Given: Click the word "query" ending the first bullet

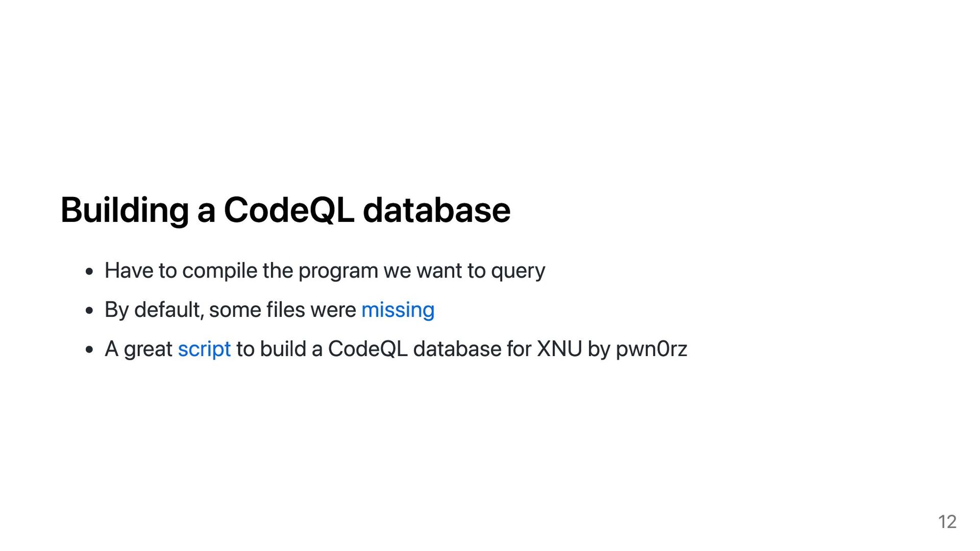Looking at the screenshot, I should (x=518, y=272).
